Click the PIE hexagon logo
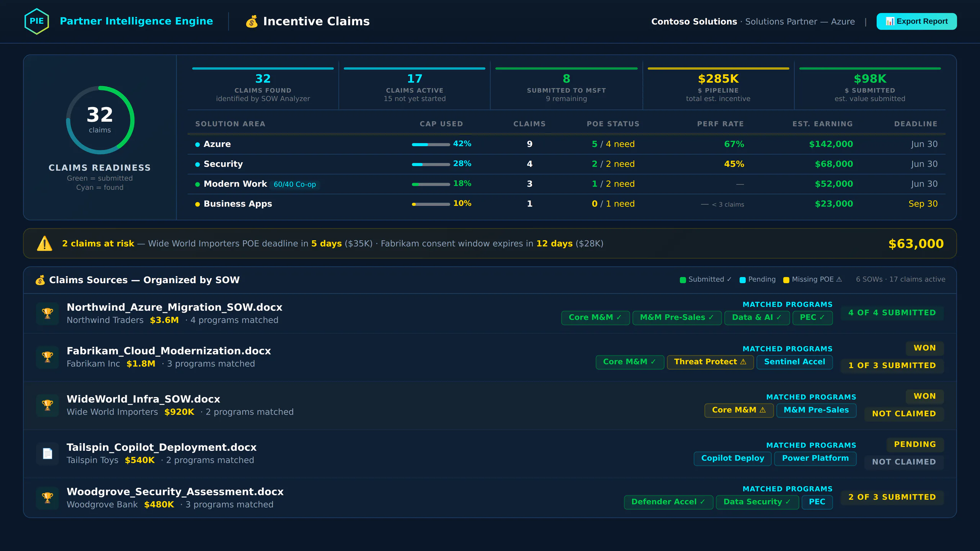Screen dimensions: 980x551 click(36, 21)
